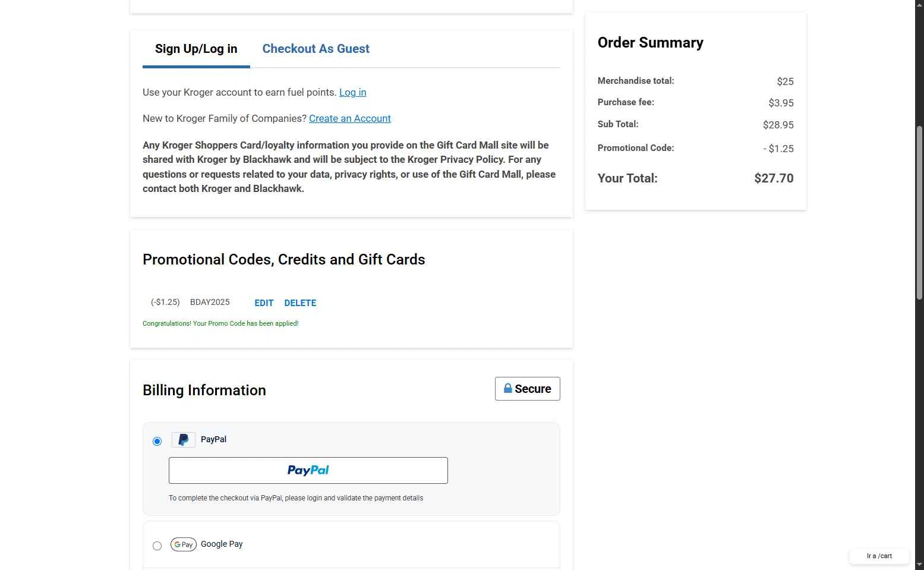The width and height of the screenshot is (924, 570).
Task: Edit the BDAY2025 promo code
Action: pos(264,303)
